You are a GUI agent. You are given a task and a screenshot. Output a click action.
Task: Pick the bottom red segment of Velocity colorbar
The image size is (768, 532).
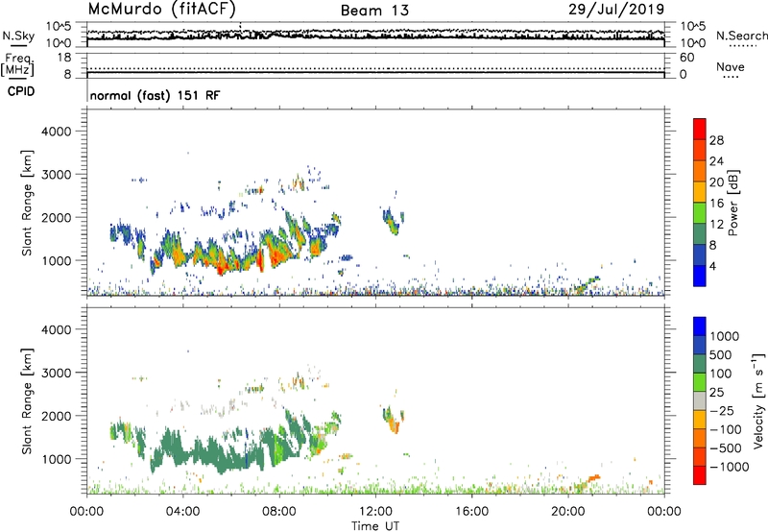700,475
